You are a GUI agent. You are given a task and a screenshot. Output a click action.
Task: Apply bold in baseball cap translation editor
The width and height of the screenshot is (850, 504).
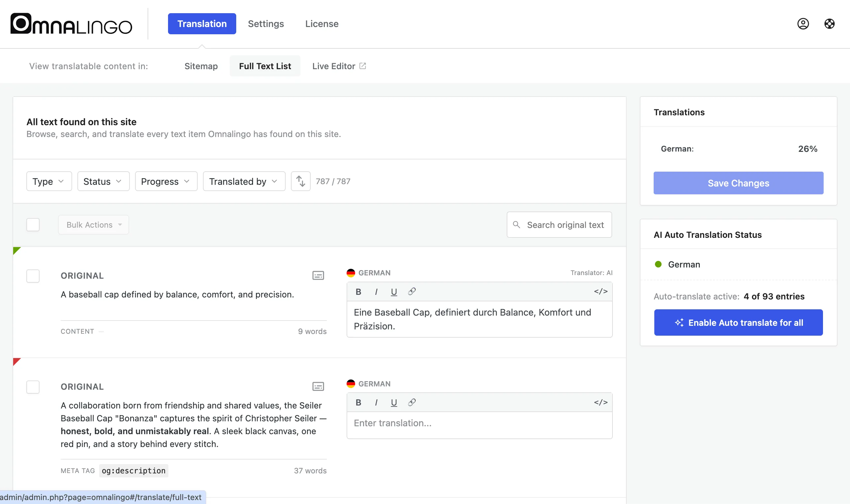[358, 292]
